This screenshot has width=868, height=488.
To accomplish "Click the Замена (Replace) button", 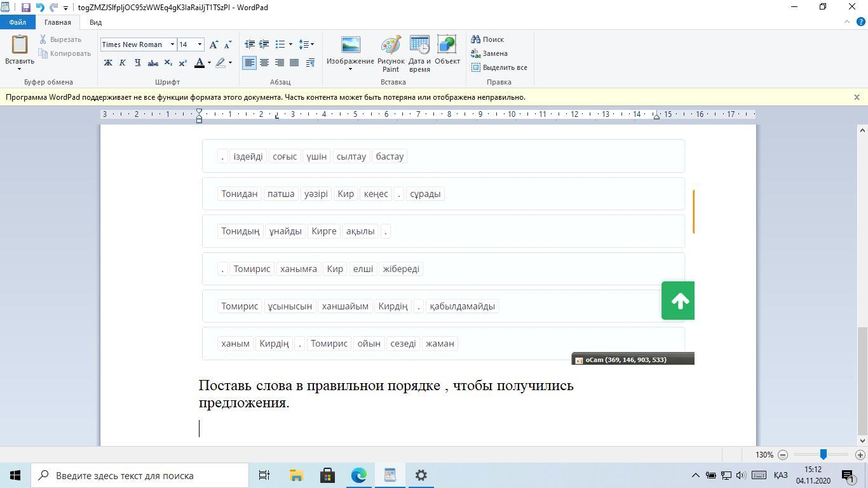I will click(489, 53).
